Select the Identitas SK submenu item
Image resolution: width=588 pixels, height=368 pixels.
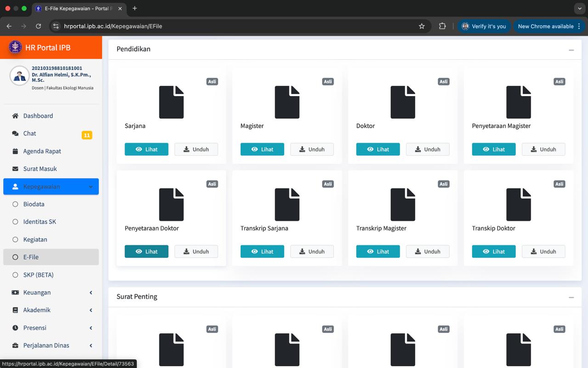40,222
